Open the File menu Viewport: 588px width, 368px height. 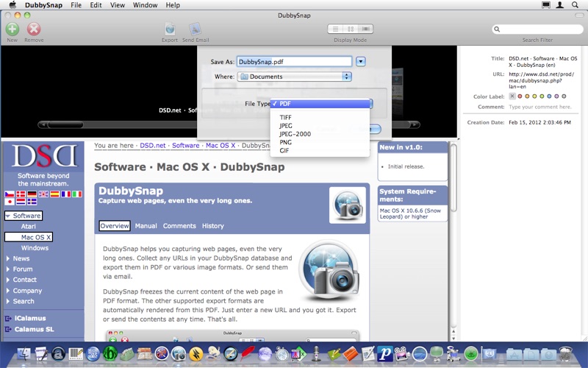(x=76, y=5)
